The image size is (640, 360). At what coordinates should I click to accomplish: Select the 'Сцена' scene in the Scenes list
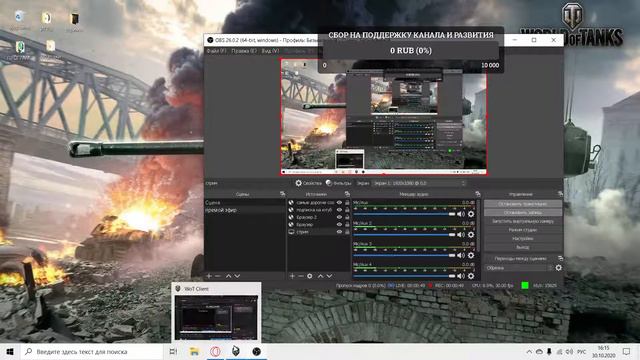tap(245, 202)
